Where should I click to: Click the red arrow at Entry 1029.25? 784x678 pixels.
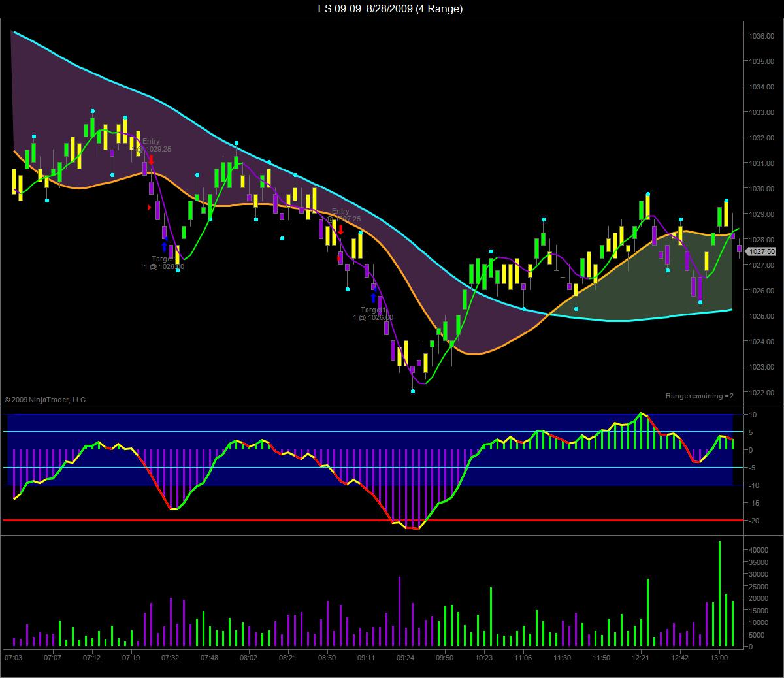point(151,159)
